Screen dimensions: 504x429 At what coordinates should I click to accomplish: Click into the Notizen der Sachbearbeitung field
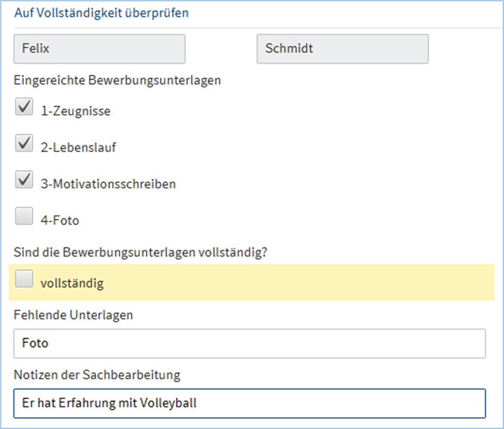(249, 403)
